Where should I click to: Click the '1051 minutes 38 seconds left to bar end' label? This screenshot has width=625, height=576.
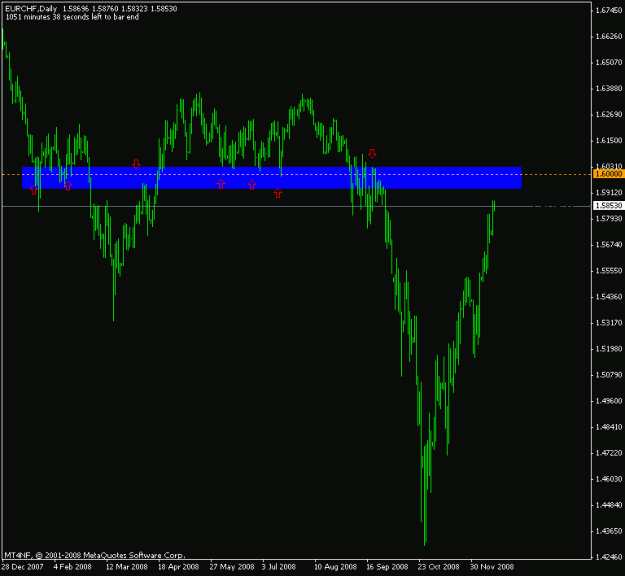[x=72, y=17]
